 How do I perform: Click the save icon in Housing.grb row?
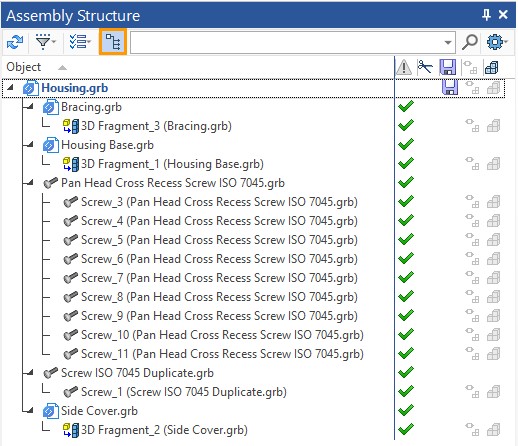pyautogui.click(x=450, y=88)
